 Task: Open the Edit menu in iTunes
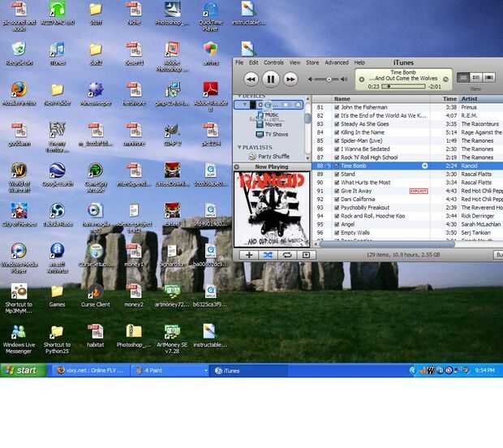[x=253, y=62]
